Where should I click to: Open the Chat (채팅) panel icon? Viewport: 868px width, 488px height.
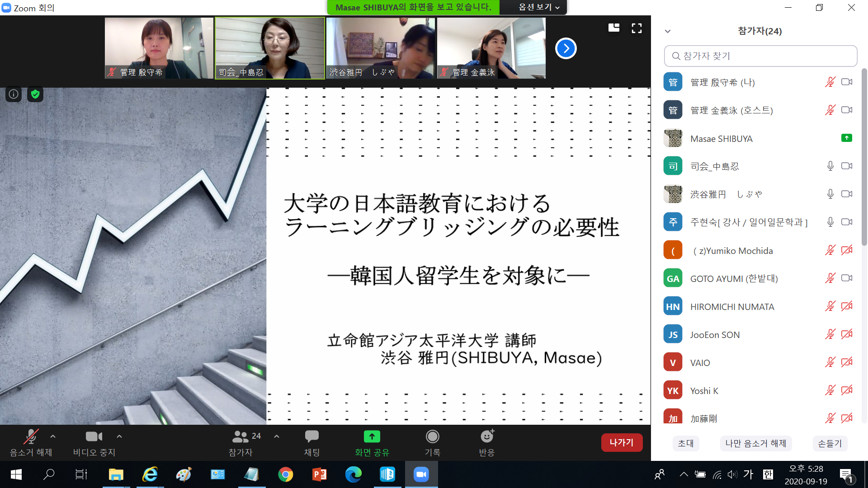pos(311,437)
